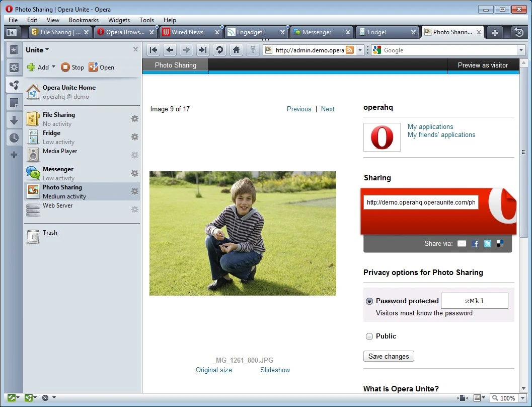The width and height of the screenshot is (532, 407).
Task: Open the address bar history dropdown
Action: (x=360, y=50)
